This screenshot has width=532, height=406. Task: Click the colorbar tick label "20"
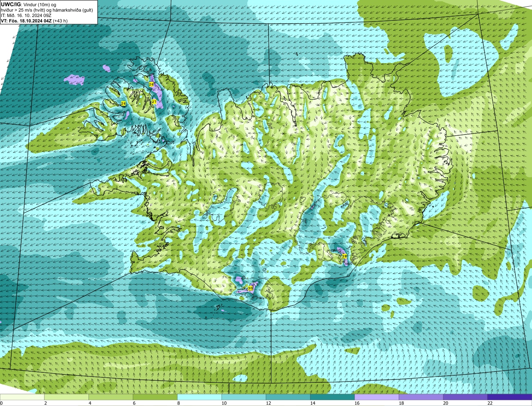point(446,403)
